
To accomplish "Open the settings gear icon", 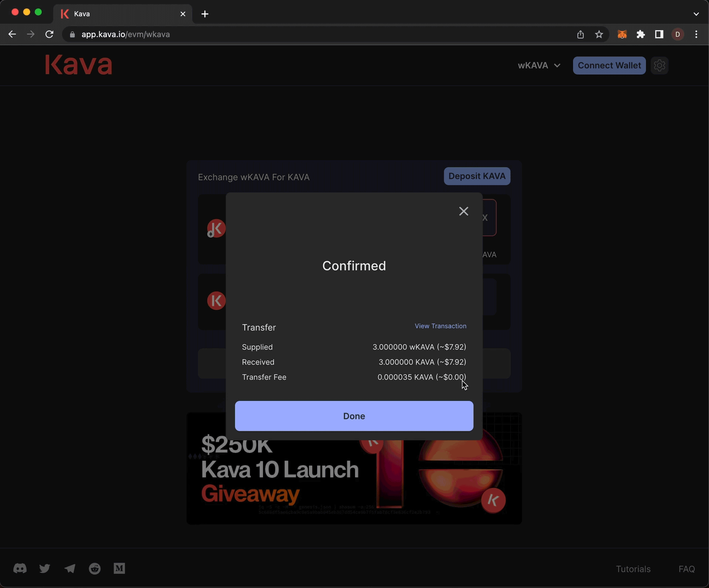I will (x=659, y=65).
